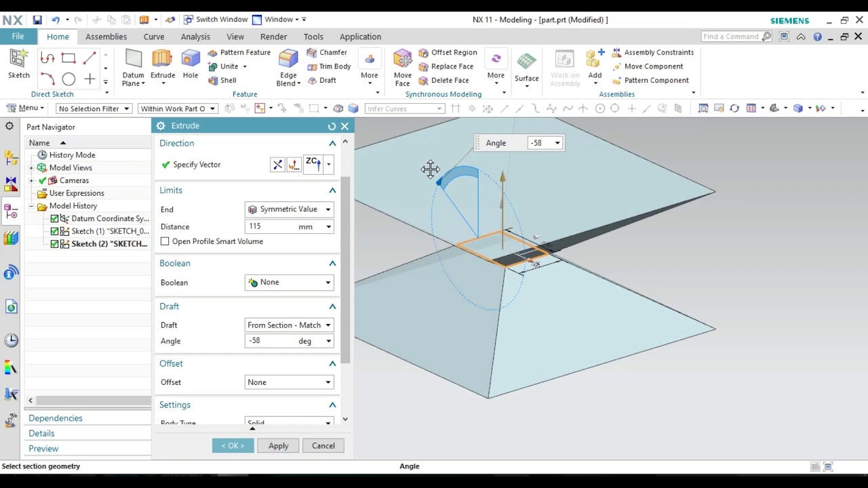This screenshot has height=488, width=868.
Task: Reset the Extrude dialog
Action: click(x=332, y=126)
